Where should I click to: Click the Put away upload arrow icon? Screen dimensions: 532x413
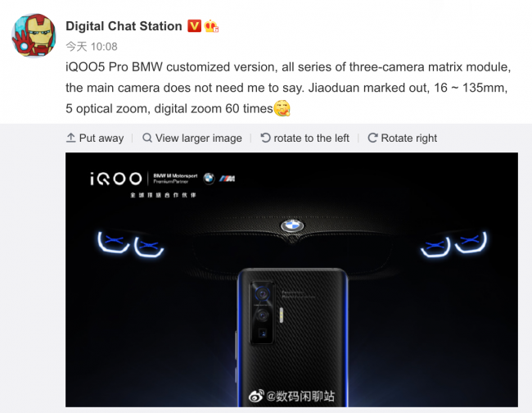(x=70, y=138)
